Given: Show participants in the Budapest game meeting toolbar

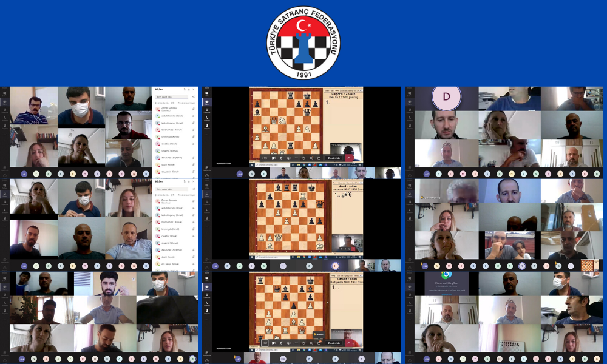Looking at the screenshot, I should [x=319, y=343].
